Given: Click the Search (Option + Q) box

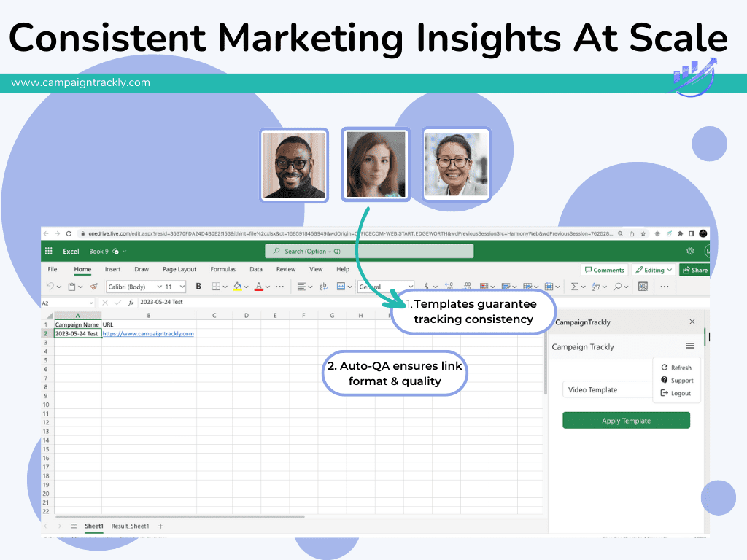Looking at the screenshot, I should coord(369,251).
